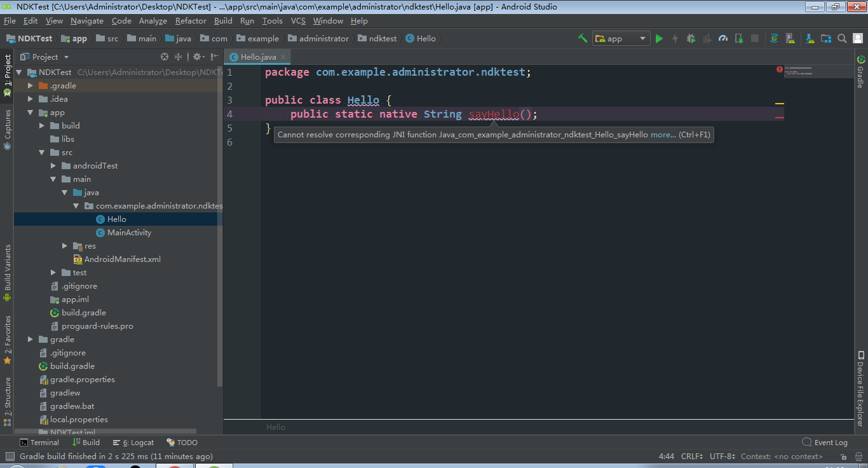This screenshot has width=868, height=468.
Task: Toggle the Gradle panel on right edge
Action: (x=861, y=72)
